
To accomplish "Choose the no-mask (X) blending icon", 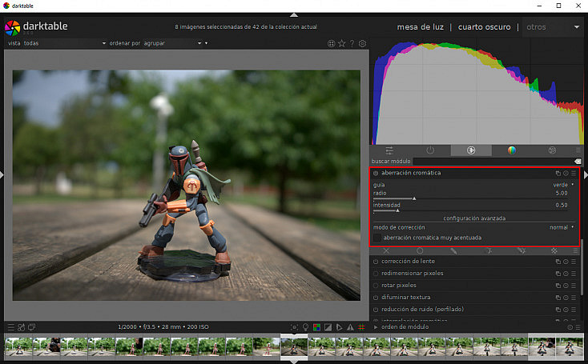I will tap(386, 250).
